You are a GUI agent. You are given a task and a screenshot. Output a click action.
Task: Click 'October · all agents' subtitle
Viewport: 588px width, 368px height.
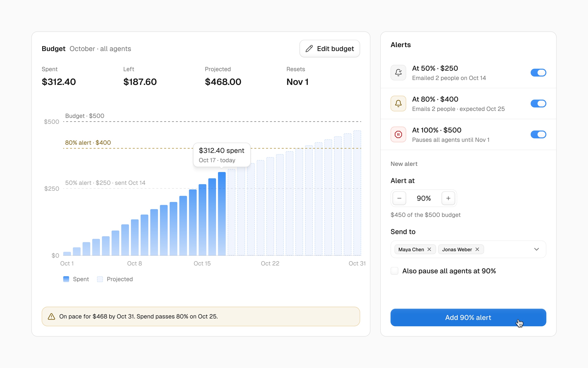[100, 49]
